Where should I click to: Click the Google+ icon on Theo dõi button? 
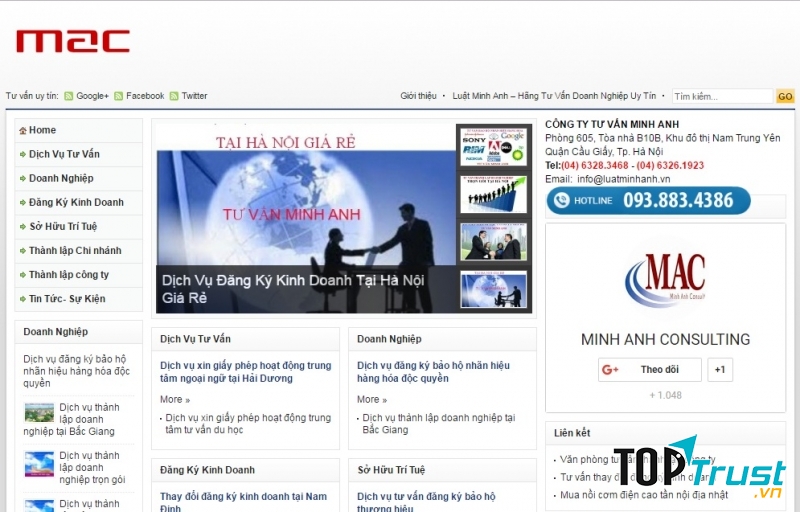click(610, 370)
